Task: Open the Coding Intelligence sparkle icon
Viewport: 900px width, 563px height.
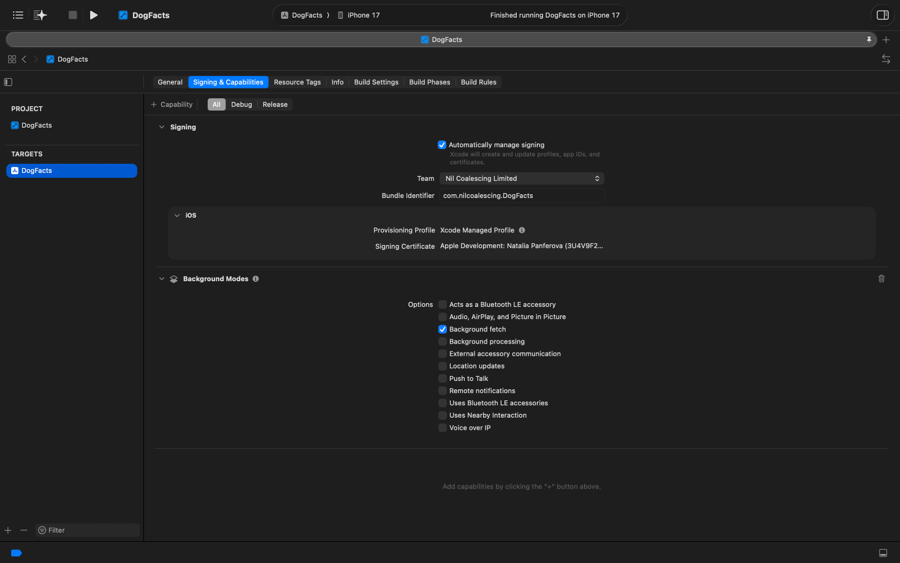Action: (40, 15)
